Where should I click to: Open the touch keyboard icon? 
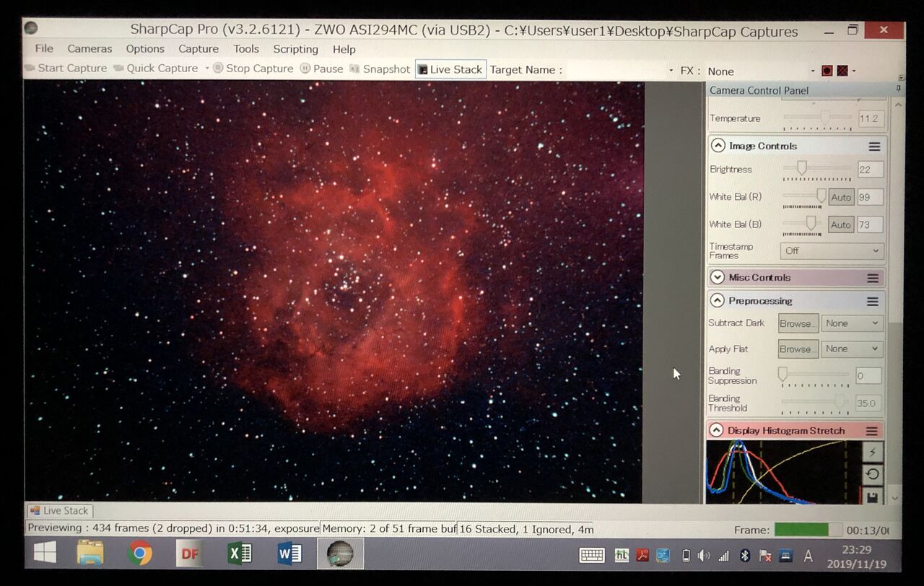[592, 555]
